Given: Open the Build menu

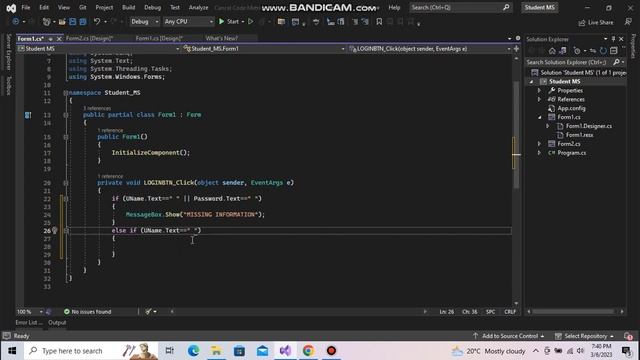Looking at the screenshot, I should click(x=129, y=7).
